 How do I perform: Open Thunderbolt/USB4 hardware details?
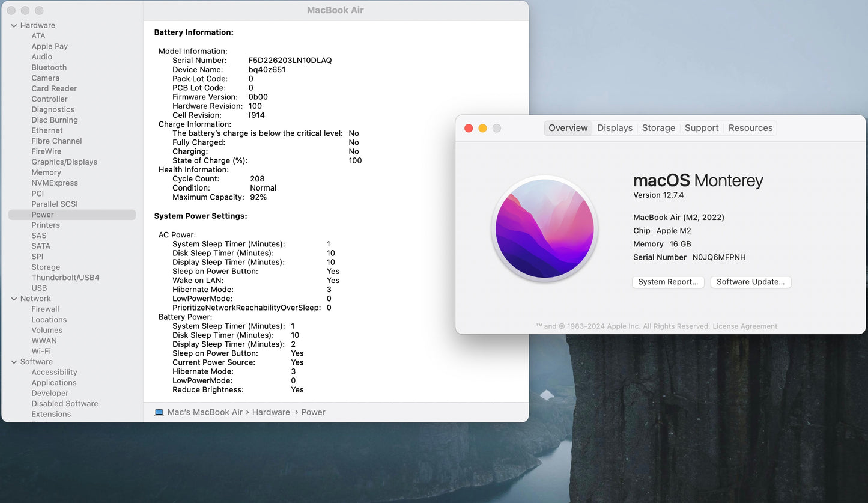pos(65,278)
